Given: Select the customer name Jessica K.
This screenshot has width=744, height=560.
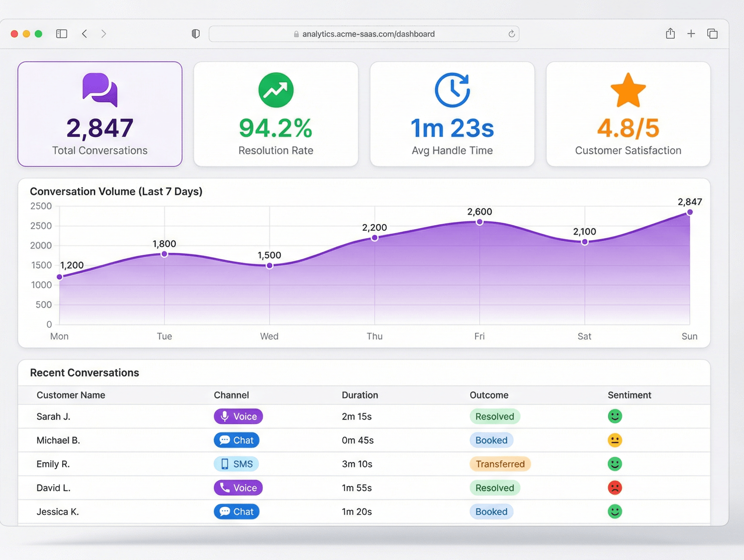Looking at the screenshot, I should point(58,512).
